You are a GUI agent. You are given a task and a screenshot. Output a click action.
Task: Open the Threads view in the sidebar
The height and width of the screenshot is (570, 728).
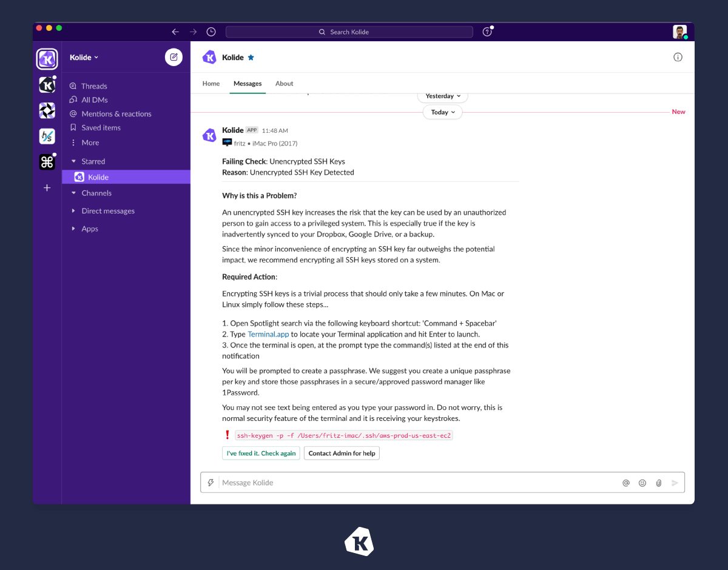94,85
